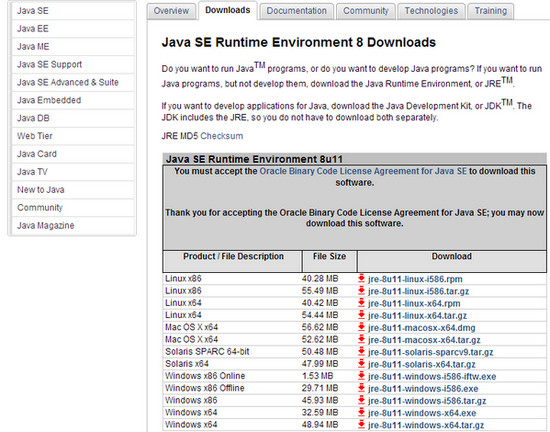Screen dimensions: 550x432
Task: Download jre-8u11-linux-i586.rpm file link
Action: tap(415, 279)
